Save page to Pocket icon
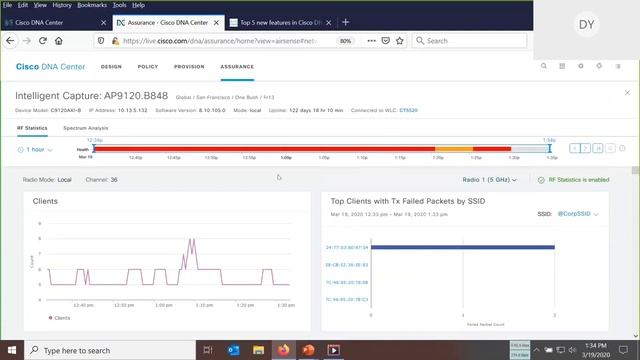The image size is (640, 360). (386, 41)
